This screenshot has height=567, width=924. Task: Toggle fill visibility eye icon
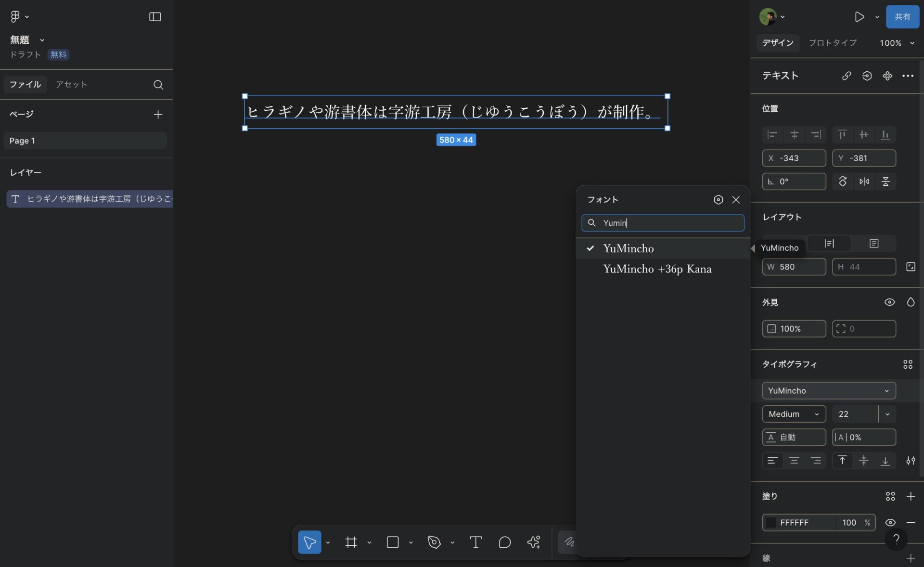tap(890, 523)
